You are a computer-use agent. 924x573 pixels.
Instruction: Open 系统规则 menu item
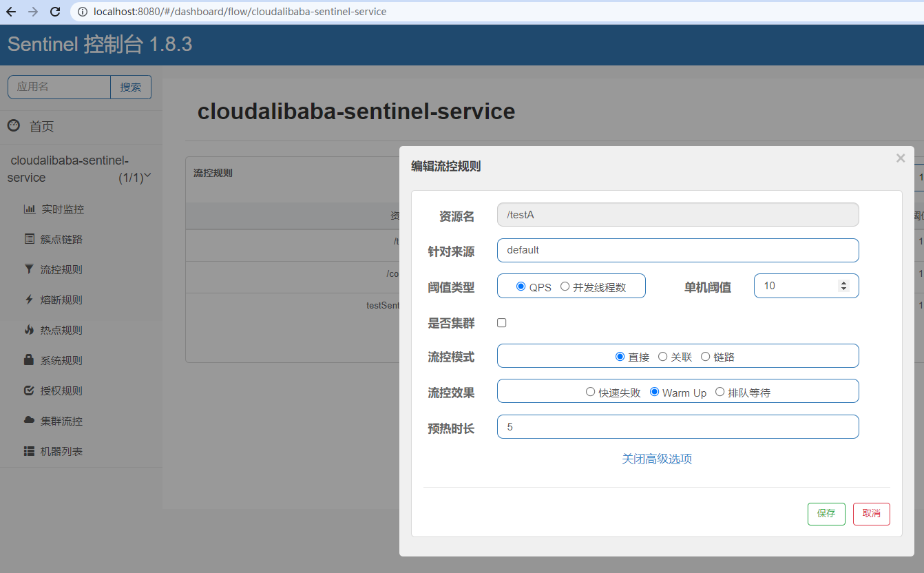[x=61, y=360]
